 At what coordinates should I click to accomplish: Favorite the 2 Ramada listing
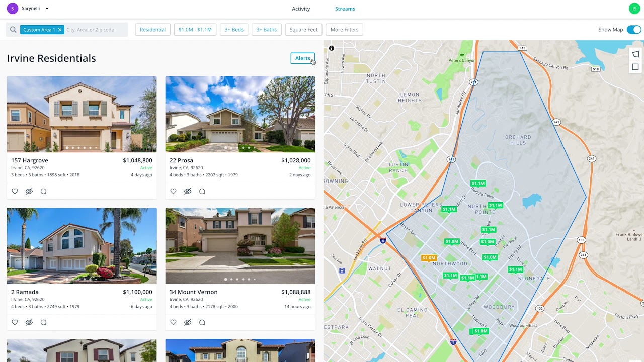tap(15, 322)
